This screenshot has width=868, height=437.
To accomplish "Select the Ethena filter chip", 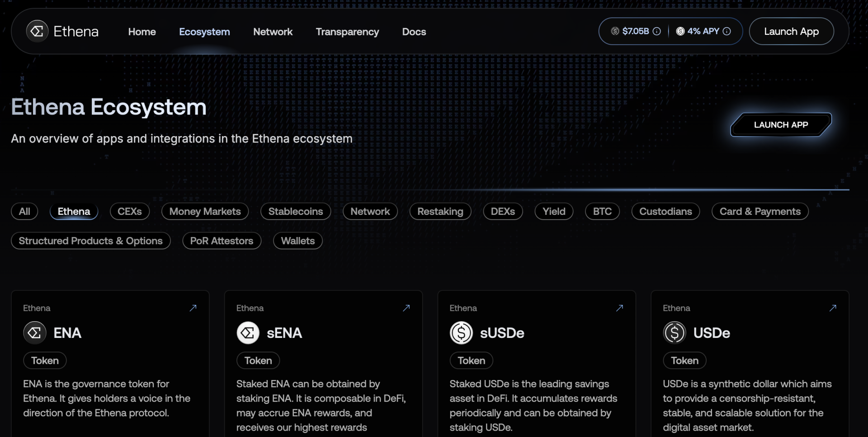I will [74, 211].
